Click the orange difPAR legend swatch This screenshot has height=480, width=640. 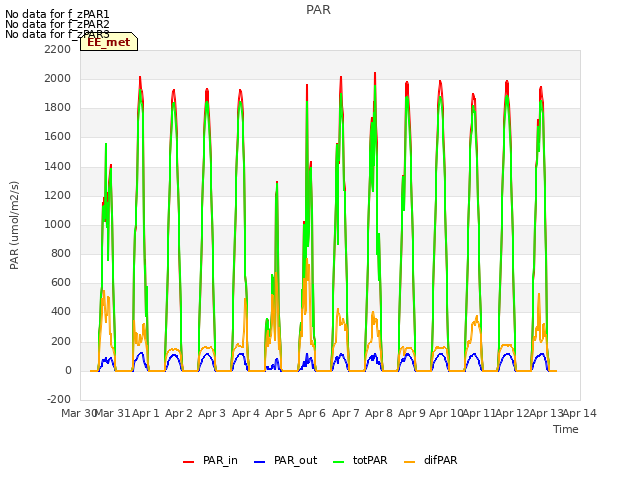pos(409,462)
